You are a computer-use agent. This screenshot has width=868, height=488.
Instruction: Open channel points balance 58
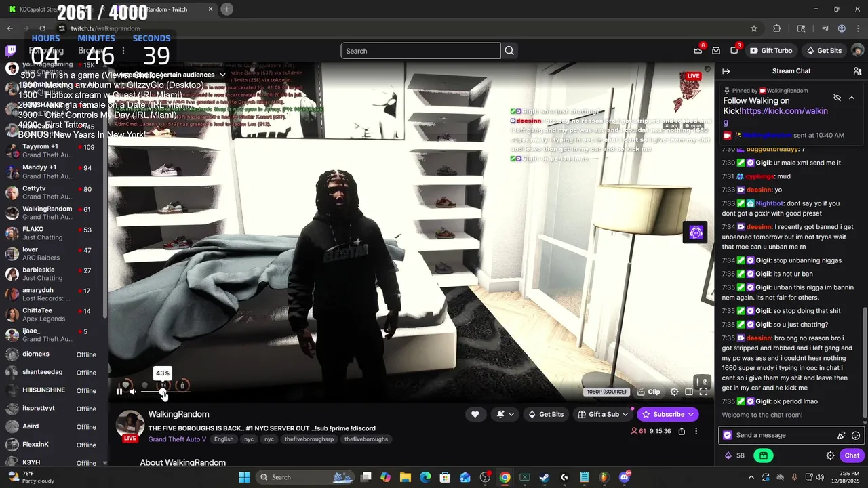[734, 455]
